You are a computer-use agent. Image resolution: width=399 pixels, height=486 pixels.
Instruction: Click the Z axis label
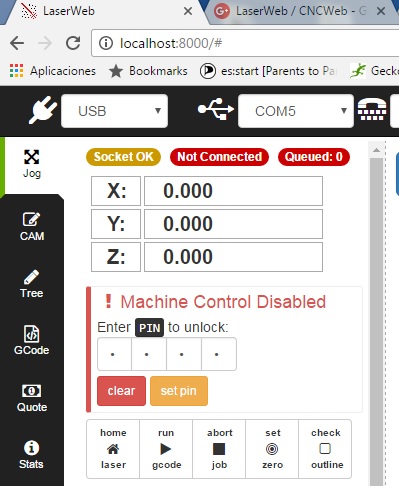(x=116, y=257)
